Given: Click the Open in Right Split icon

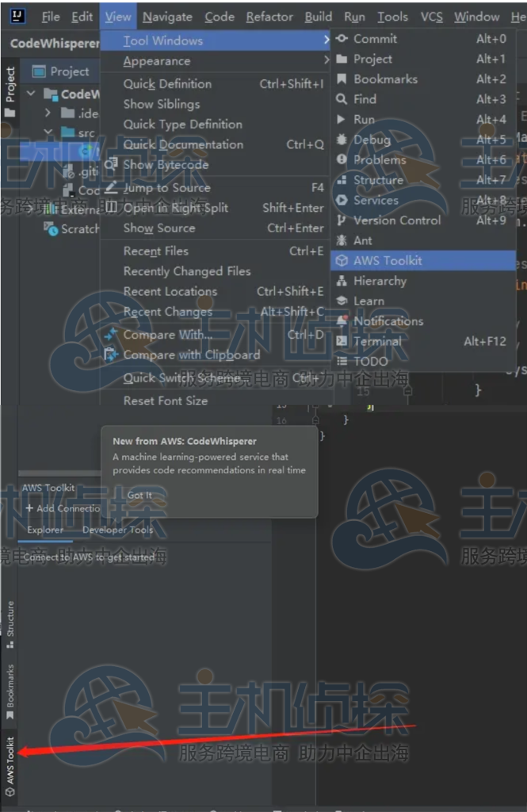Looking at the screenshot, I should pyautogui.click(x=111, y=207).
